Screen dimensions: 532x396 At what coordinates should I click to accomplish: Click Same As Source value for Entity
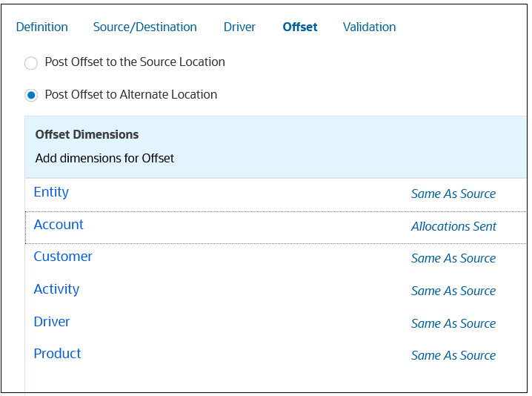point(453,194)
